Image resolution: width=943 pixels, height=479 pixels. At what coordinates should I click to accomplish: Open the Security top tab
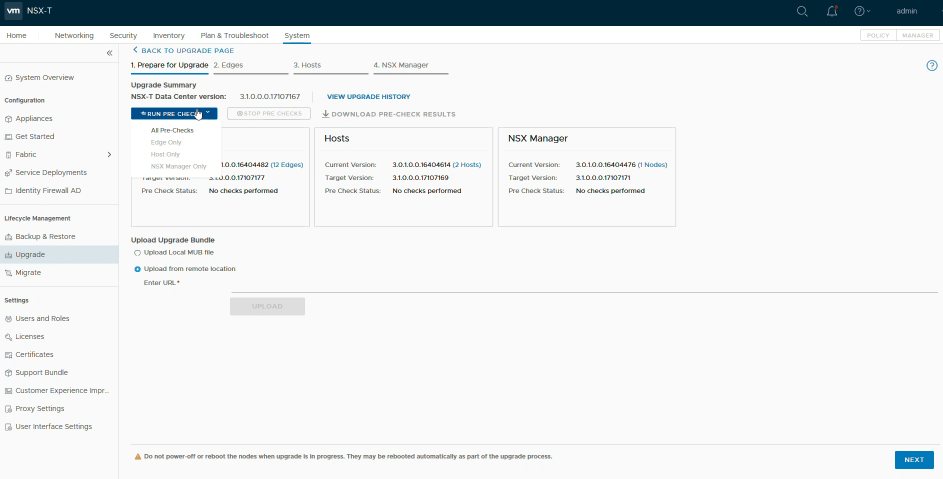click(123, 35)
